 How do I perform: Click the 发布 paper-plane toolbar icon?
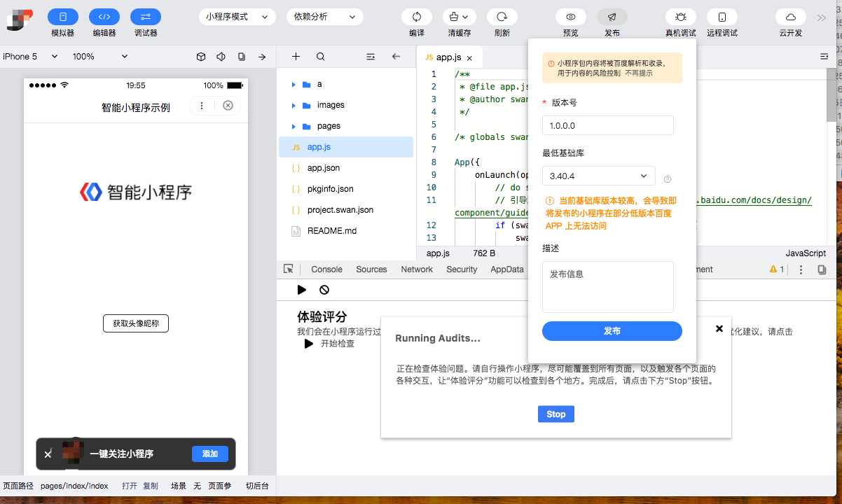612,17
